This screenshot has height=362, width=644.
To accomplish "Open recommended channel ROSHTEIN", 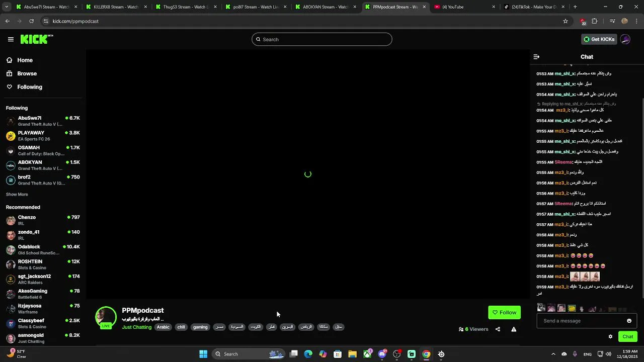I will (x=43, y=264).
